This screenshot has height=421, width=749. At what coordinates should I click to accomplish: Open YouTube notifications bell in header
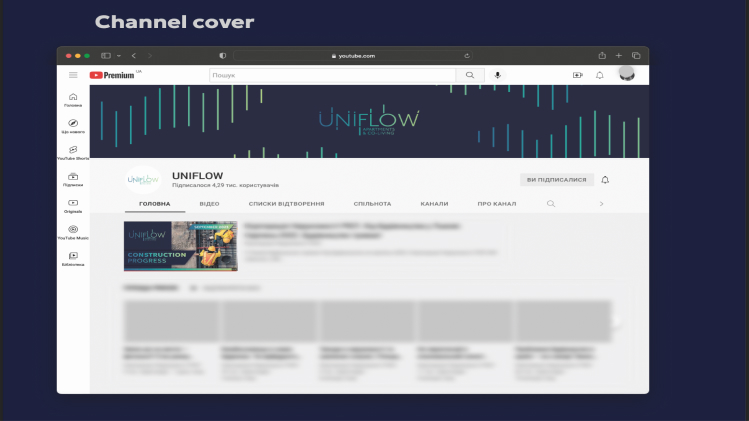(x=599, y=75)
